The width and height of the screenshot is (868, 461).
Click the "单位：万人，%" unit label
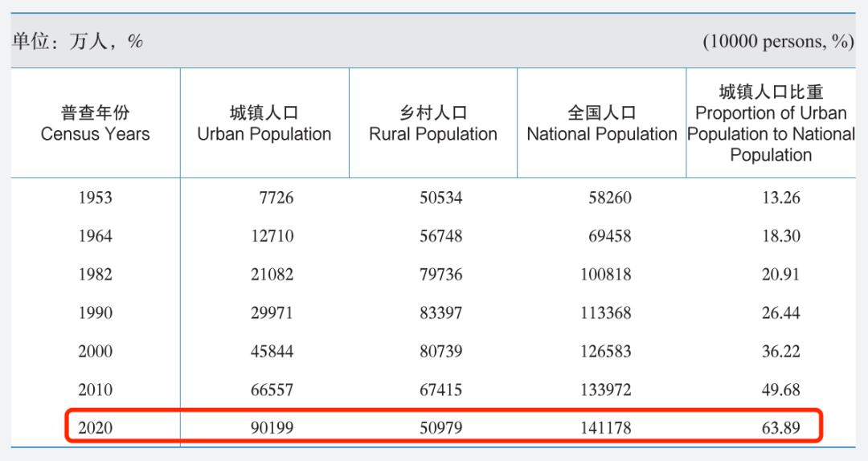pyautogui.click(x=77, y=42)
